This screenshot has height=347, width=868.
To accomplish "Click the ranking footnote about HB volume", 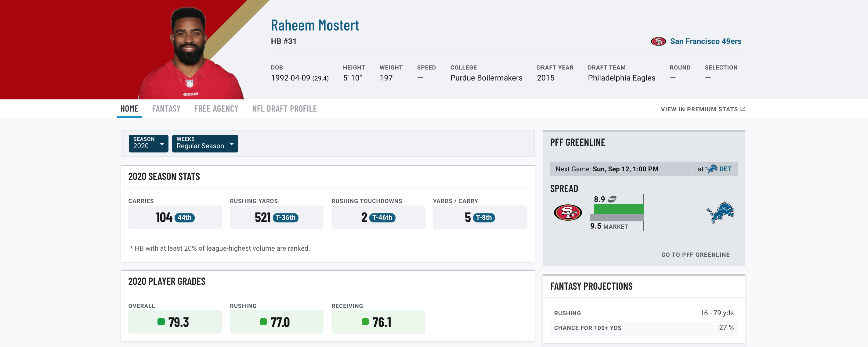I will [220, 249].
